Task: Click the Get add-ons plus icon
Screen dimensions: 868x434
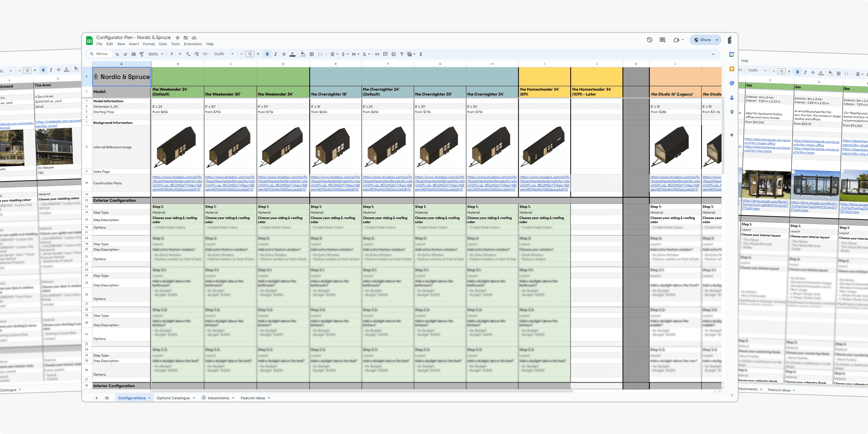Action: pyautogui.click(x=732, y=135)
